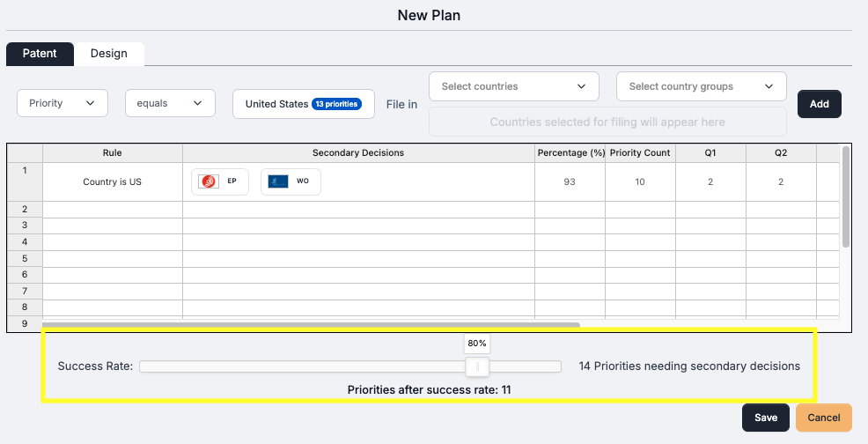Switch to the Design tab
868x444 pixels.
[109, 54]
